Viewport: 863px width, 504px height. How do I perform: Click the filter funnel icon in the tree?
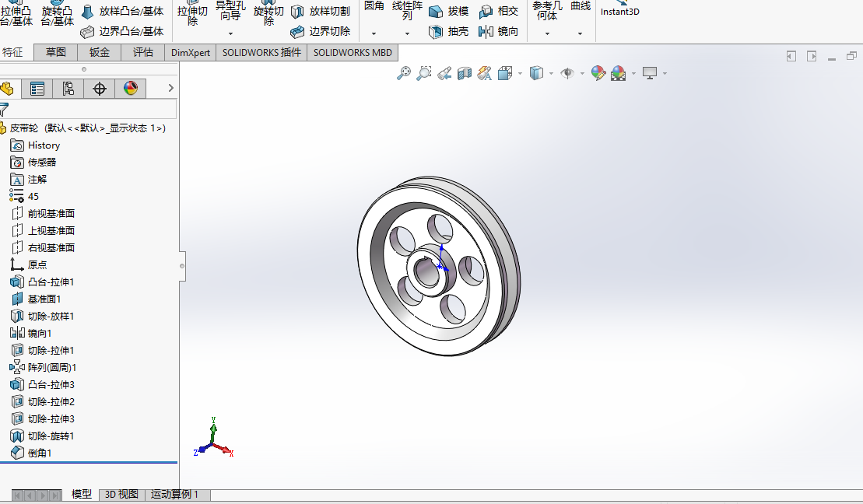click(x=5, y=109)
